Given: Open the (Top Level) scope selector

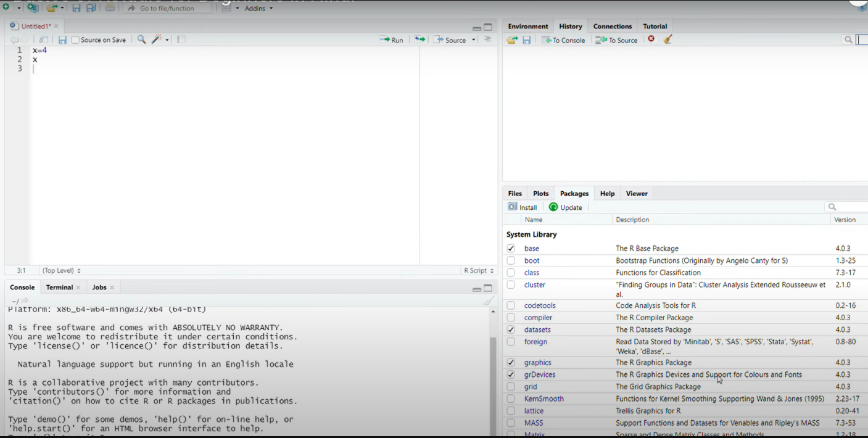Looking at the screenshot, I should click(61, 270).
